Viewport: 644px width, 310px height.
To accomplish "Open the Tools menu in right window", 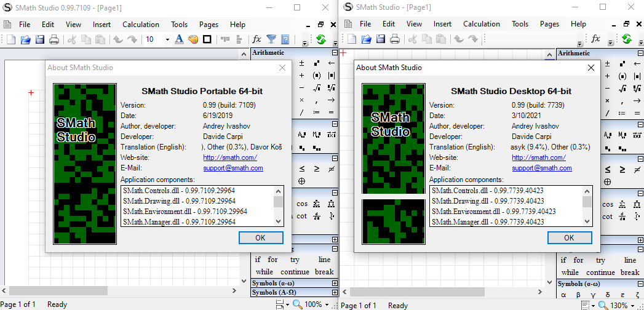I will [520, 24].
